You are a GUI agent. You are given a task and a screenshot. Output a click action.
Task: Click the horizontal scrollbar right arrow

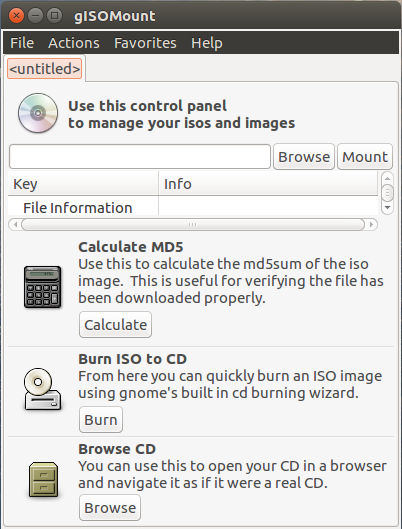click(372, 224)
